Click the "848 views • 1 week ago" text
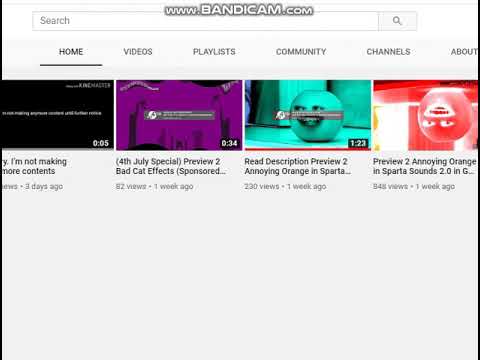Viewport: 480px width, 360px height. [x=414, y=186]
